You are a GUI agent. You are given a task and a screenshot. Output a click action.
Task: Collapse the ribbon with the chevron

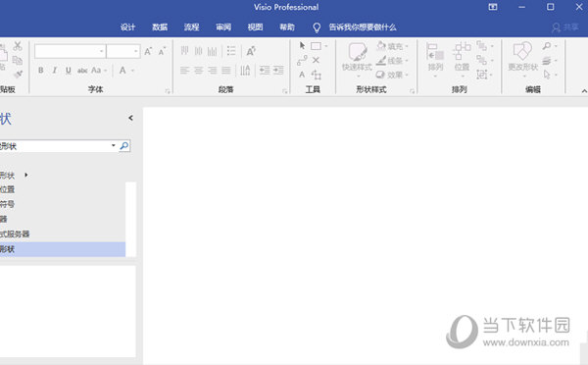pyautogui.click(x=583, y=91)
